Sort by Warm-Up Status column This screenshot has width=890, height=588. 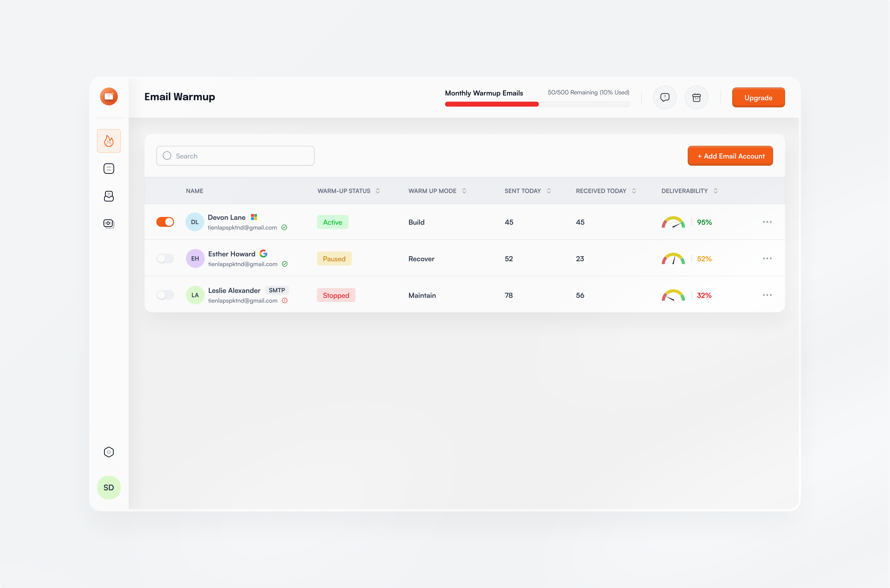[x=378, y=191]
